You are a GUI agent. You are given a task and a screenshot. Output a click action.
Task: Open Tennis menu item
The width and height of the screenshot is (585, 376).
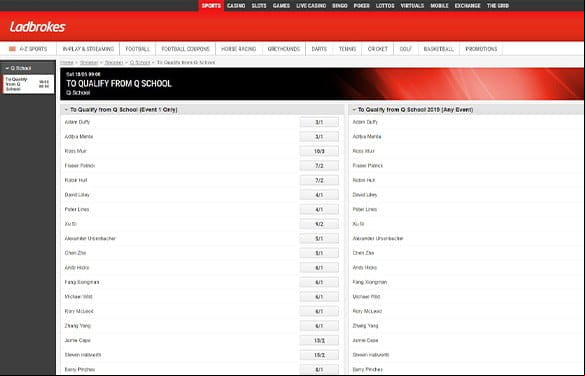(x=347, y=49)
